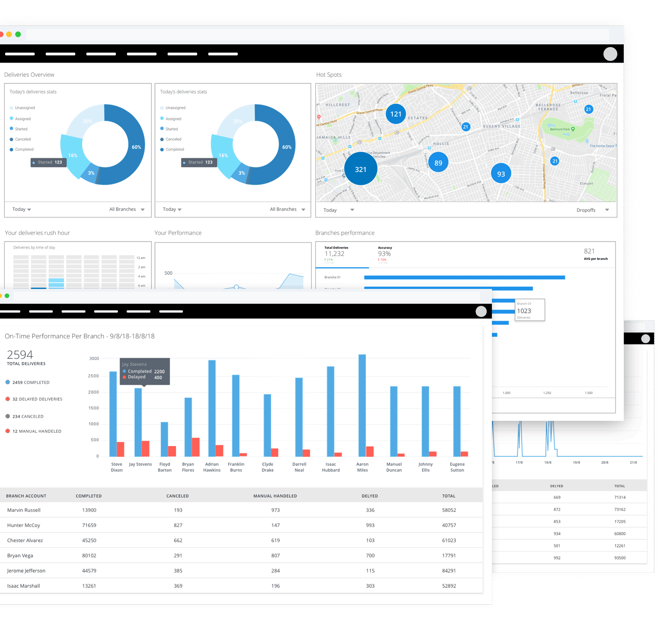Click the 321 hot spot cluster on map
Screen dimensions: 672x630
[x=361, y=169]
